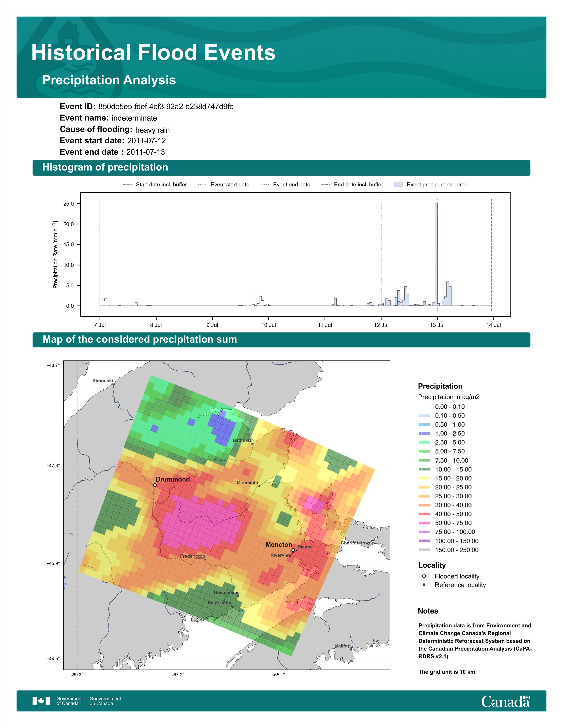Click the event end date 2011-07-13
Image resolution: width=563 pixels, height=728 pixels.
[x=145, y=152]
